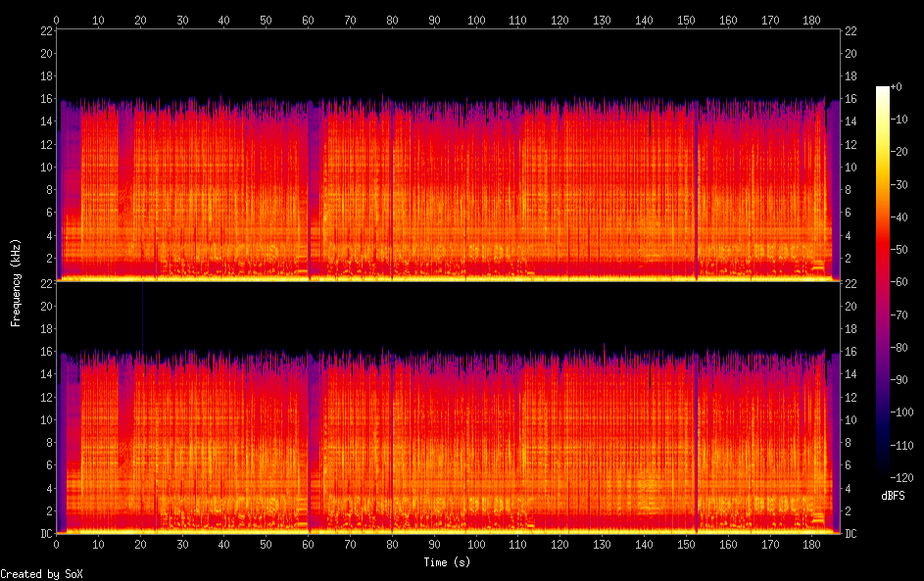Click the 0 tick on the top time axis

tap(57, 20)
